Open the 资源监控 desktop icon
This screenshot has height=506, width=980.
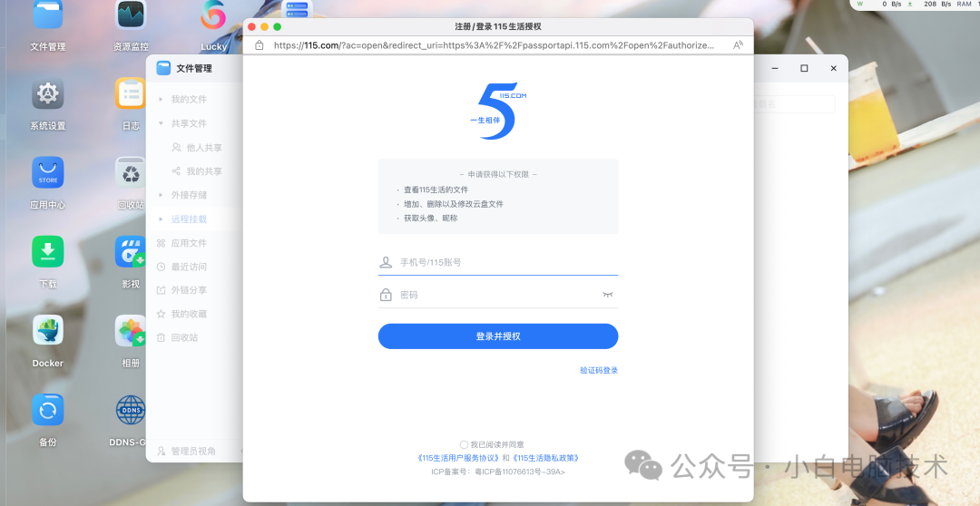131,15
